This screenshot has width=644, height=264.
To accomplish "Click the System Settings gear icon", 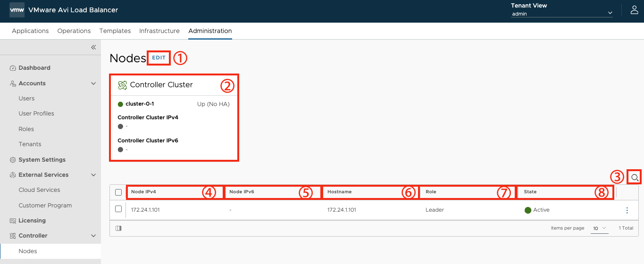I will (x=13, y=160).
